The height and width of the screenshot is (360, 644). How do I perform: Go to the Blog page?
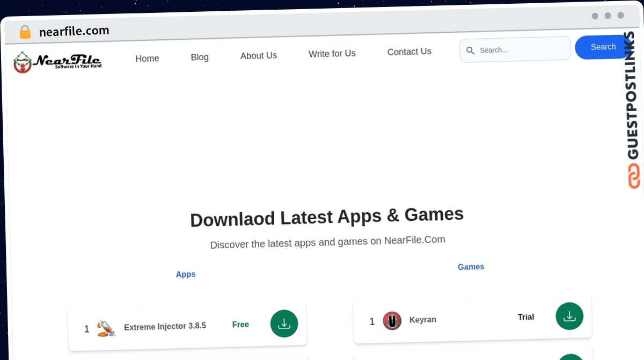(x=200, y=57)
